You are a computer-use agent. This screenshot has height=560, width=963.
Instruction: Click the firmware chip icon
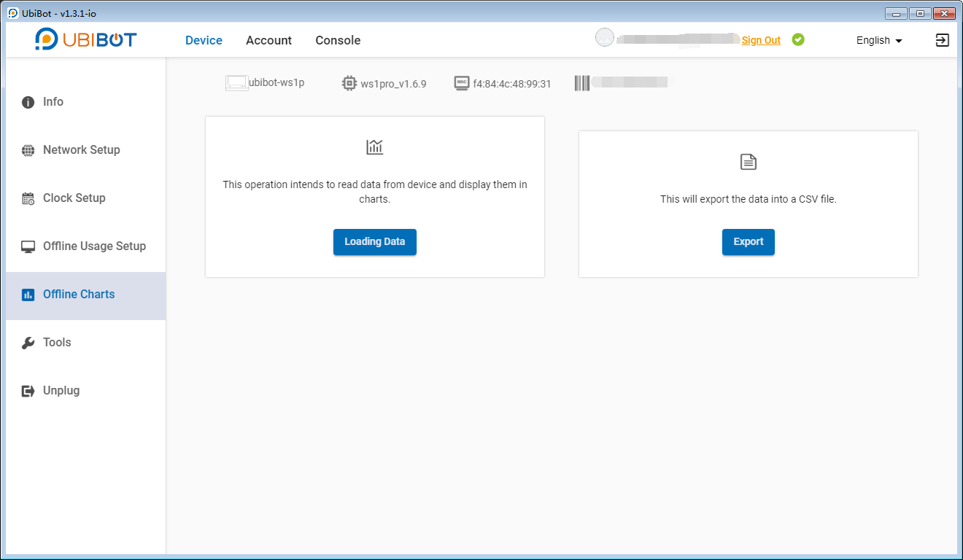pos(349,83)
